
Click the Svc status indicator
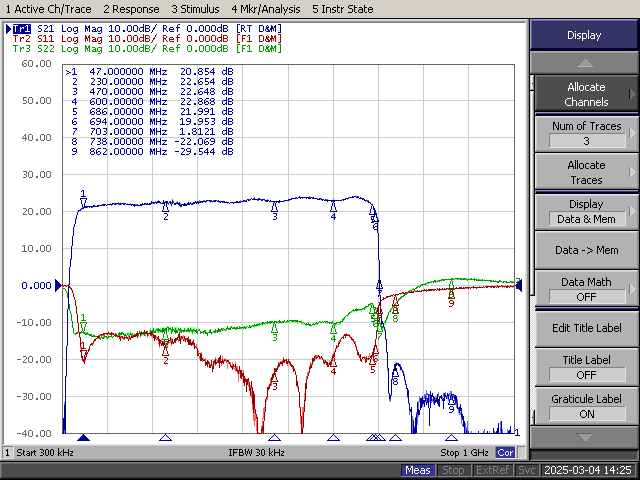[527, 470]
